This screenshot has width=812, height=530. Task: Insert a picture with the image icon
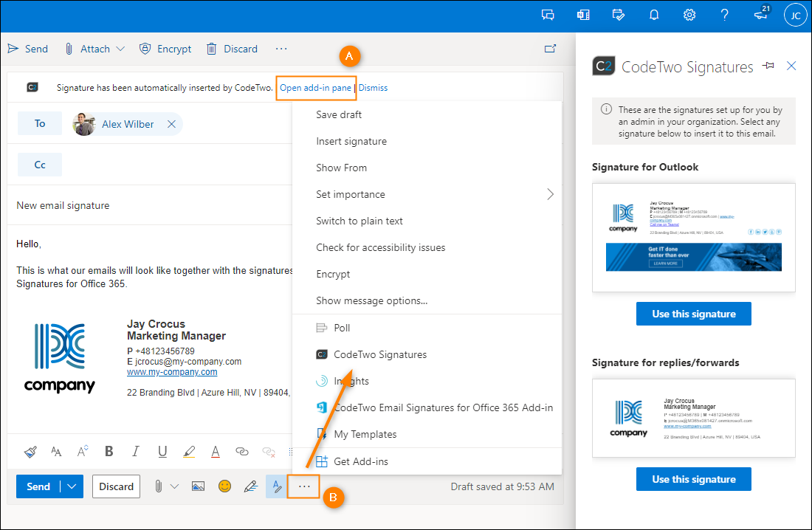point(198,486)
